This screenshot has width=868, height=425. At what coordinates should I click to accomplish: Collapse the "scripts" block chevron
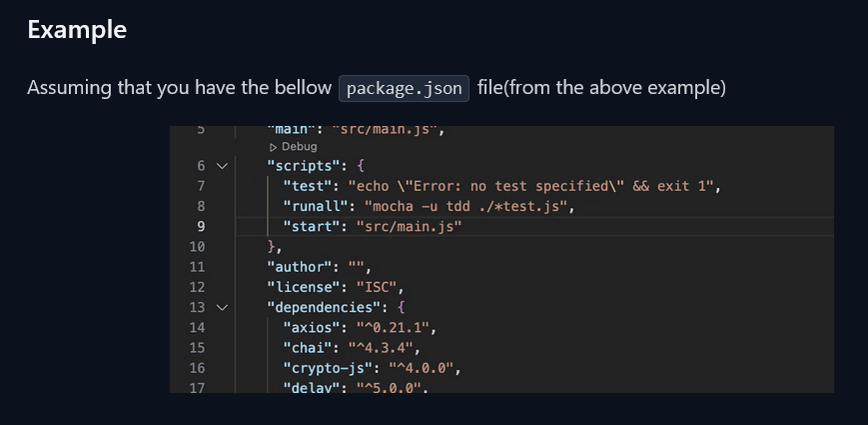tap(222, 166)
